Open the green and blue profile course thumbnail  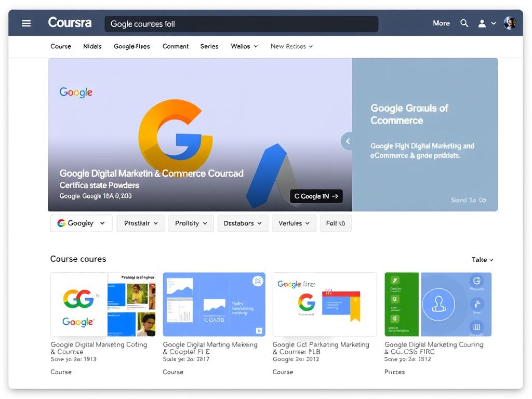click(438, 304)
